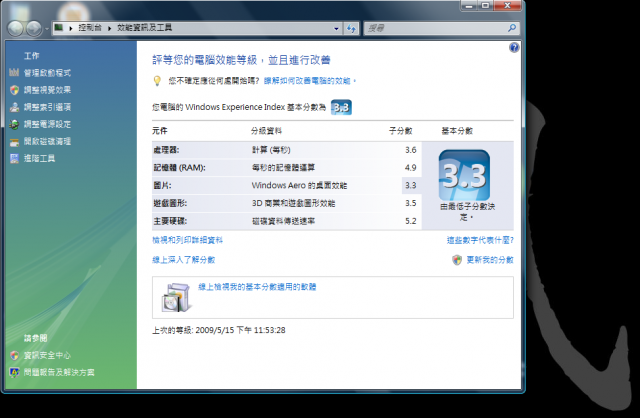Click the 3.6 processor subscore
This screenshot has width=640, height=418.
[411, 150]
